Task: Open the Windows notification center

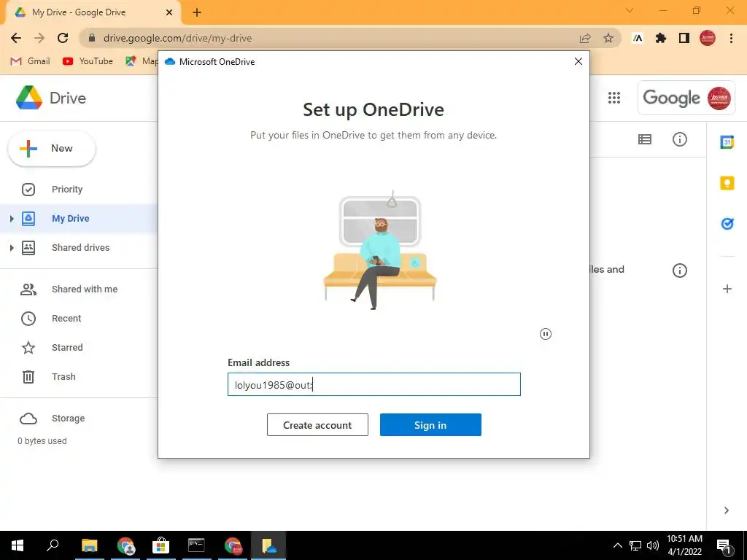Action: coord(724,546)
